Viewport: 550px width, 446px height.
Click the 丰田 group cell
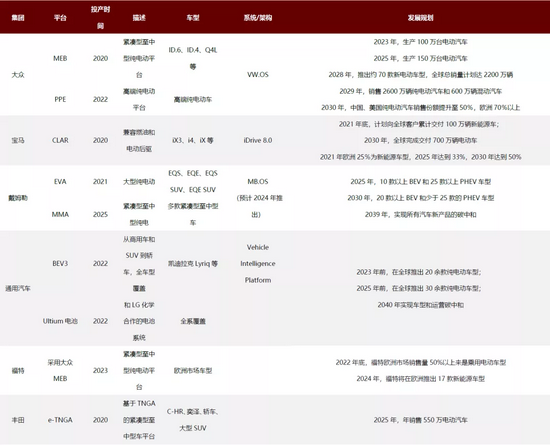[x=18, y=420]
